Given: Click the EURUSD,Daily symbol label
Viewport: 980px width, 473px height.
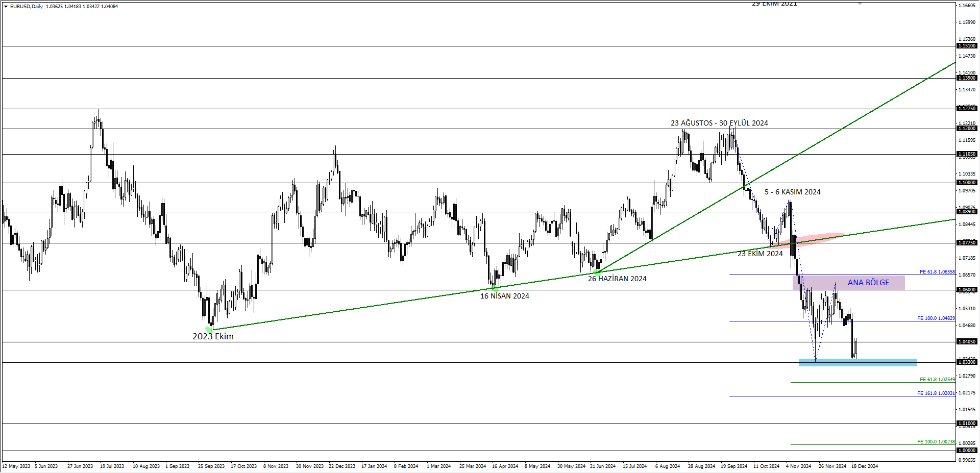Looking at the screenshot, I should click(x=27, y=7).
